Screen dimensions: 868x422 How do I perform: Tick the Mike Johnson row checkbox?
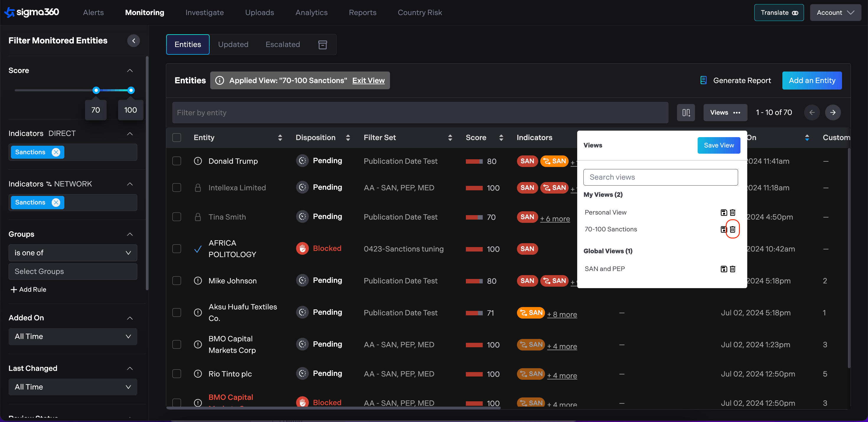(x=177, y=281)
